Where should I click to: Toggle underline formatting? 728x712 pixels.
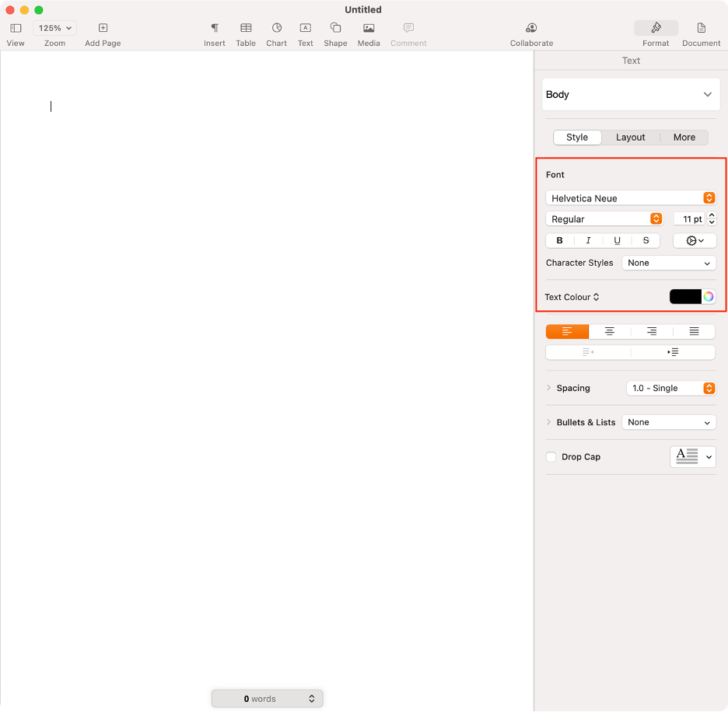(x=617, y=240)
